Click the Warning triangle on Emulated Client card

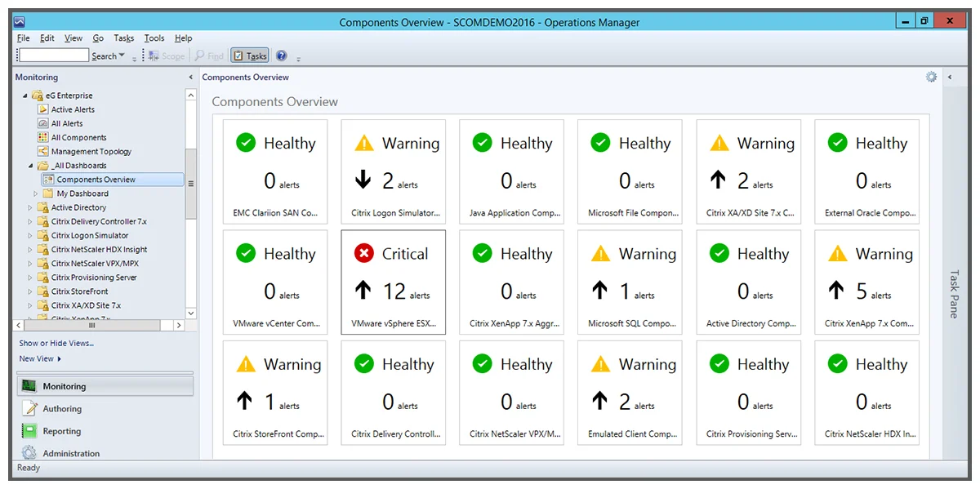coord(601,363)
